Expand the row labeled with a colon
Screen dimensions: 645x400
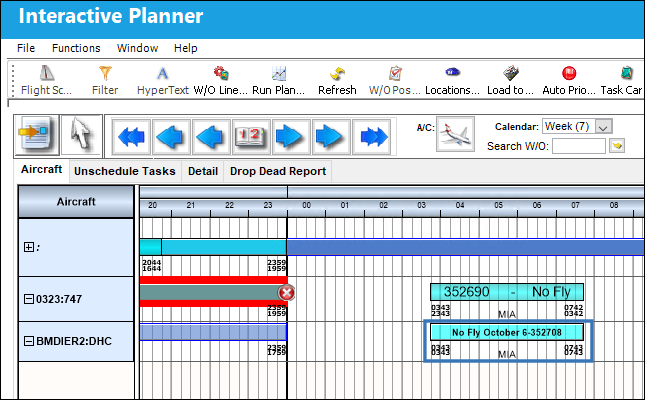[29, 247]
